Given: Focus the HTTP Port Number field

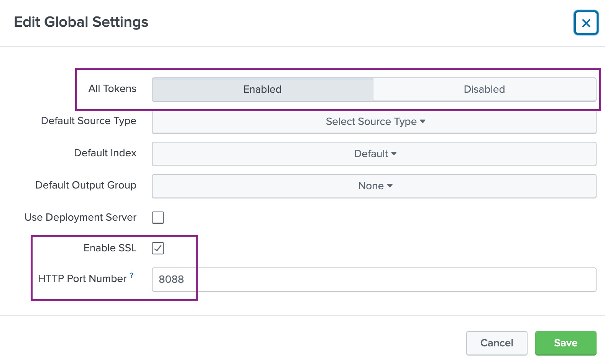Looking at the screenshot, I should 374,280.
